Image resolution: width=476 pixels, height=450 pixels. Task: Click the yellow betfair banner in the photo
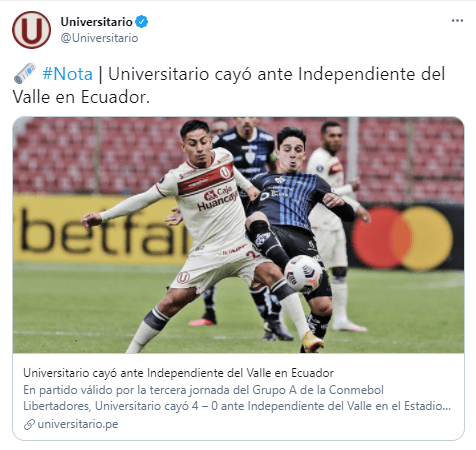point(97,229)
